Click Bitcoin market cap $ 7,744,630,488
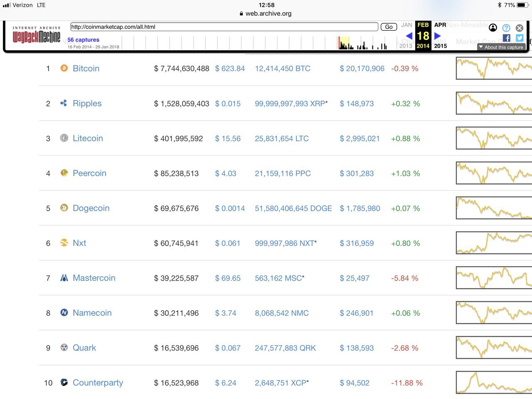 [x=182, y=69]
